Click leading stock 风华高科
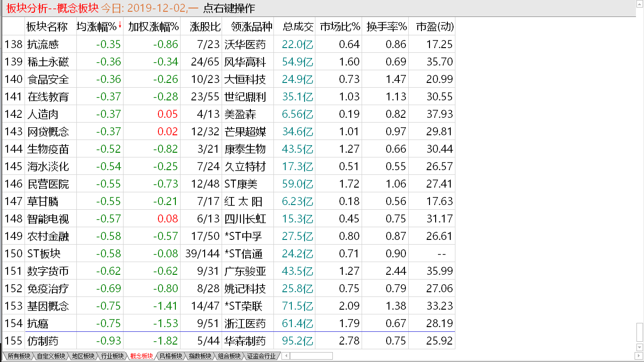Viewport: 644px width, 362px height. 245,62
